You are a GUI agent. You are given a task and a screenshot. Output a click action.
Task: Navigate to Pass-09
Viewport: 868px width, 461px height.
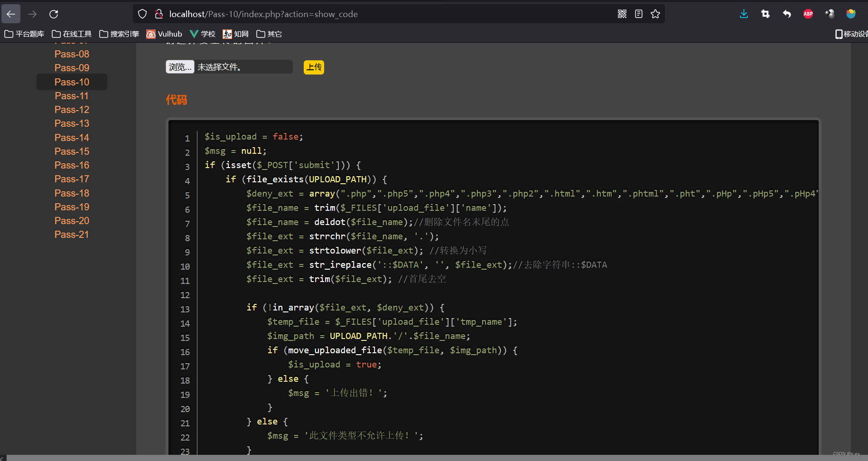point(72,68)
